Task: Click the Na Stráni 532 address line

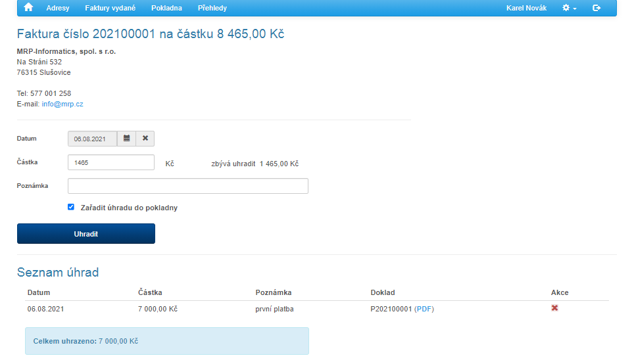Action: click(x=39, y=62)
